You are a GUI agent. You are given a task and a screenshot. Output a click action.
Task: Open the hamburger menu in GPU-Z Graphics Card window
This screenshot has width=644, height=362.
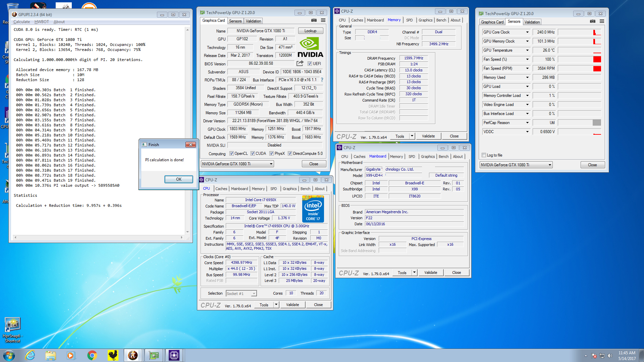[323, 20]
